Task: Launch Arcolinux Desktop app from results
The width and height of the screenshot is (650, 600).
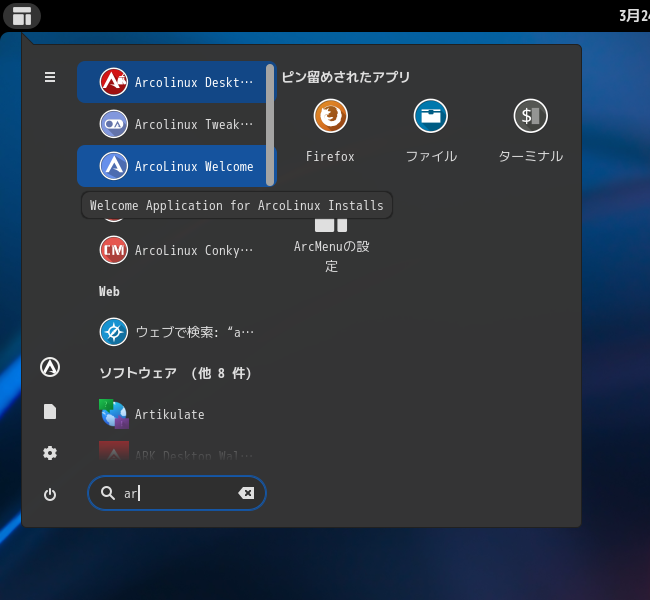Action: point(177,82)
